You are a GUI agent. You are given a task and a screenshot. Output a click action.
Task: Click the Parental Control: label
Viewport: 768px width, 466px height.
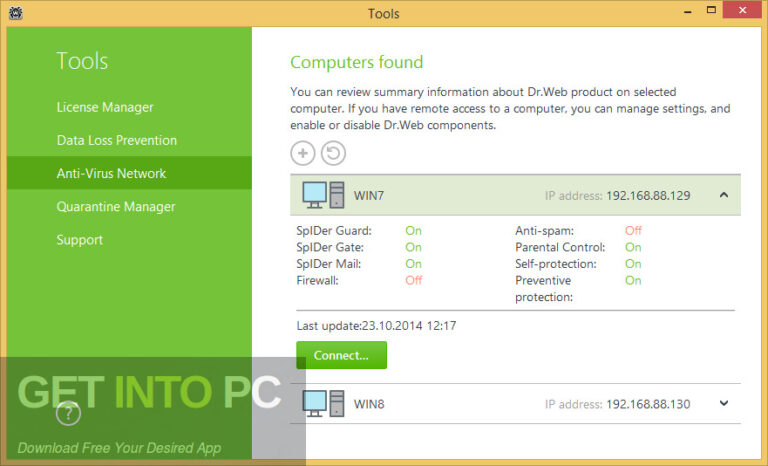click(x=560, y=247)
